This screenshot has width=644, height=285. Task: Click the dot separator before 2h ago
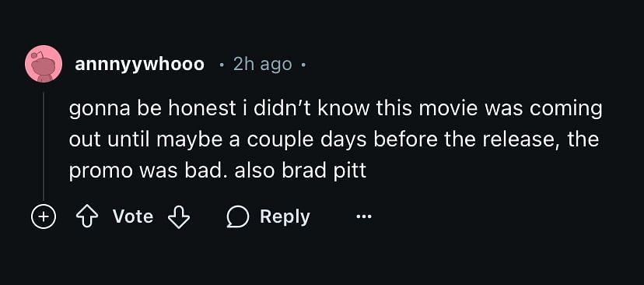[x=222, y=65]
